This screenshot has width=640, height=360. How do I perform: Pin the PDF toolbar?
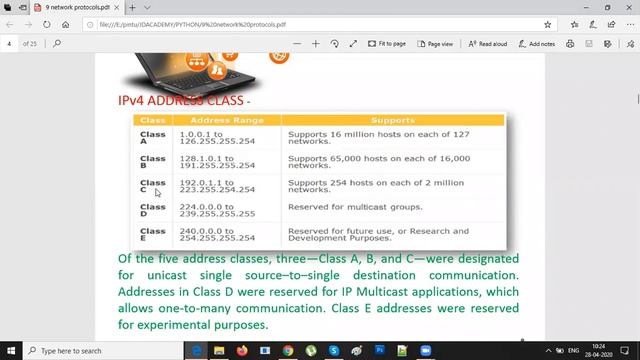tap(631, 44)
